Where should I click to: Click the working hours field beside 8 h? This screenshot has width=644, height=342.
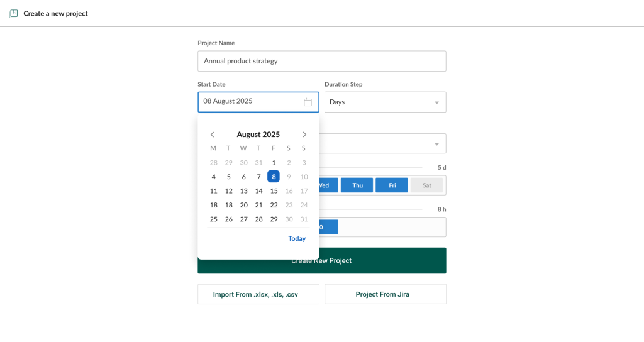click(383, 227)
